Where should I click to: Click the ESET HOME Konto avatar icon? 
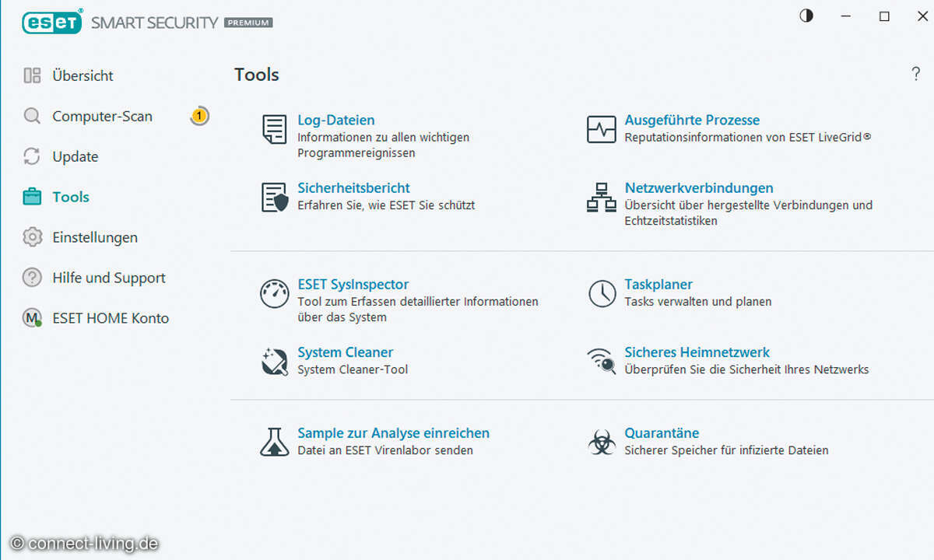point(32,318)
